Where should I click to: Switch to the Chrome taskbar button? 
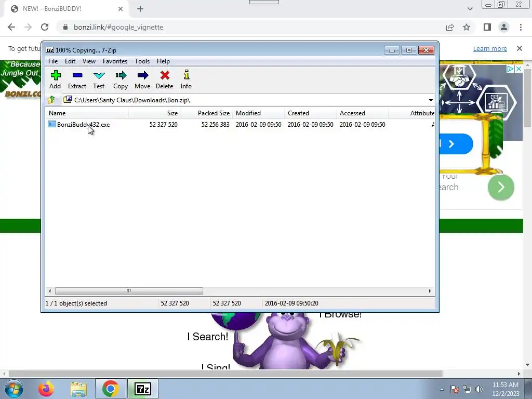(x=110, y=389)
